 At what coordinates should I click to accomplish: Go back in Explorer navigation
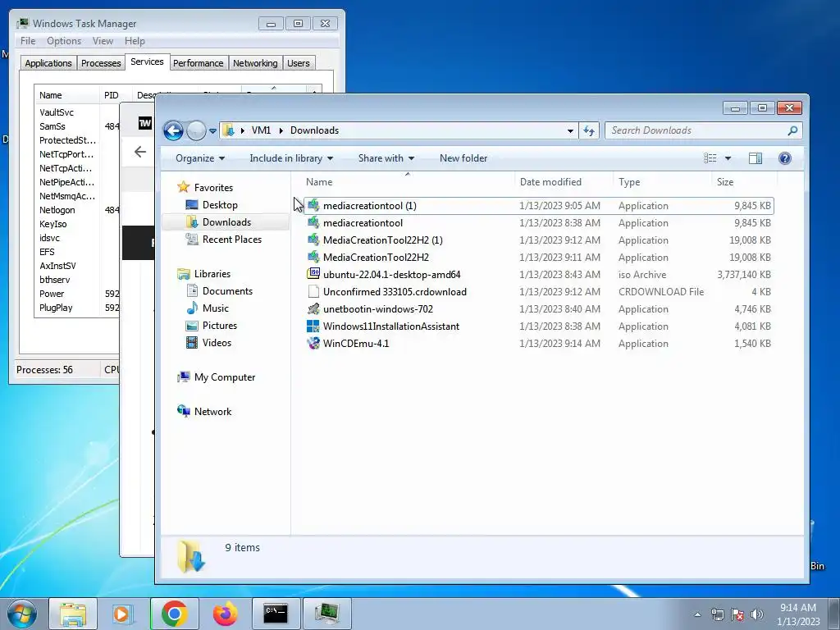173,130
